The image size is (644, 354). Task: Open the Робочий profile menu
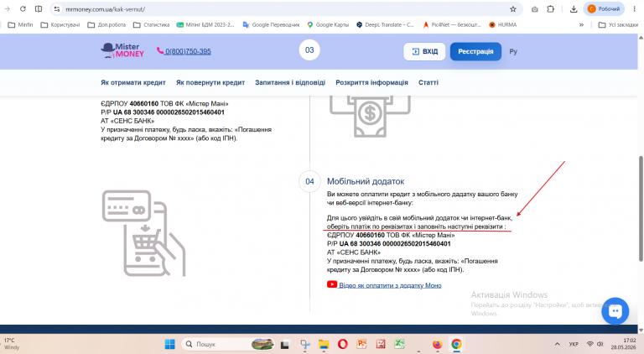(604, 9)
